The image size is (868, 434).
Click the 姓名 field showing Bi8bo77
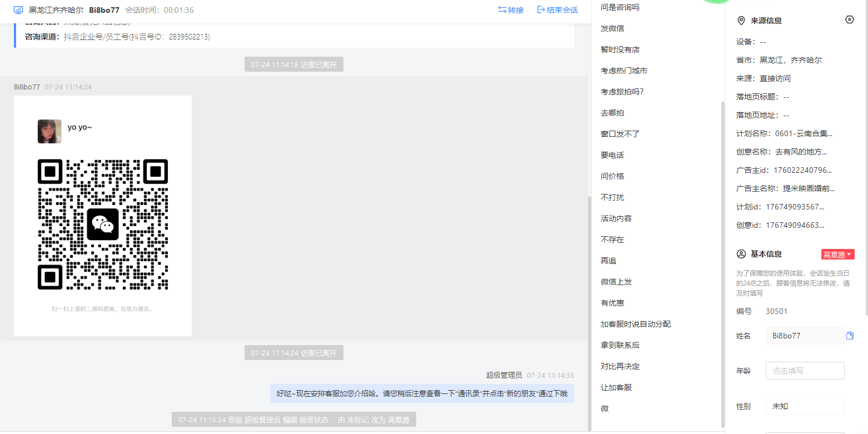tap(805, 336)
